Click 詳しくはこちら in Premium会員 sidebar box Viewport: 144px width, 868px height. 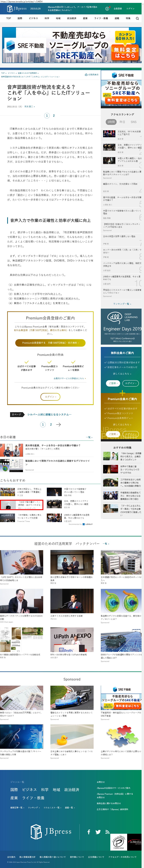(x=122, y=424)
